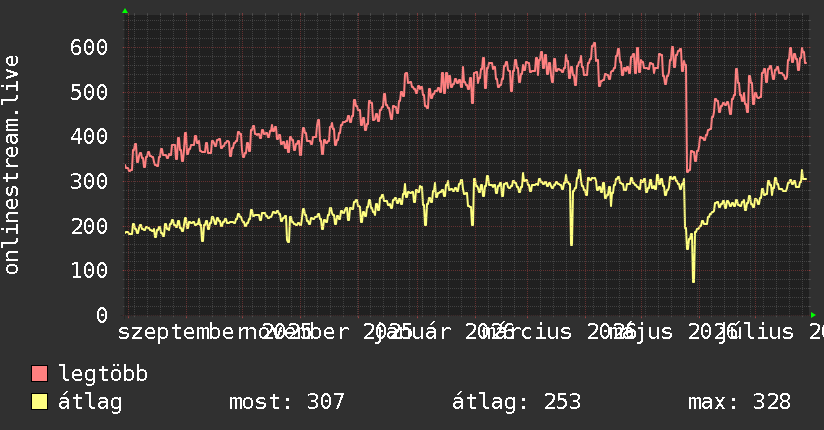Click the 100 y-axis label
Image resolution: width=824 pixels, height=430 pixels.
coord(89,270)
